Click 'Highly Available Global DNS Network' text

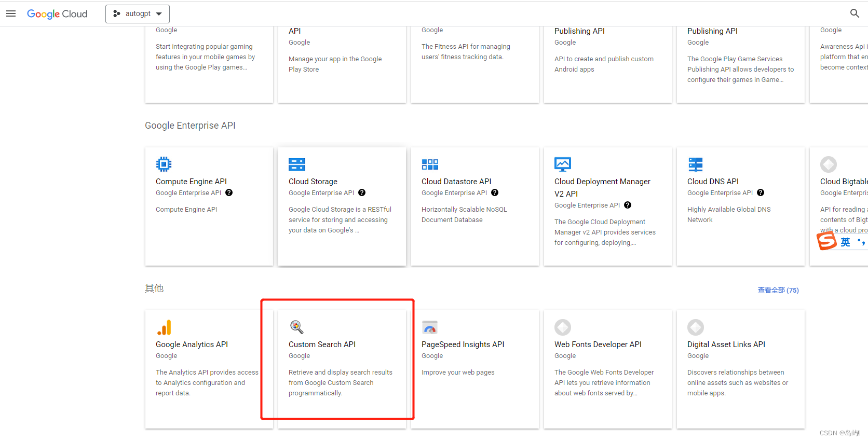click(729, 215)
